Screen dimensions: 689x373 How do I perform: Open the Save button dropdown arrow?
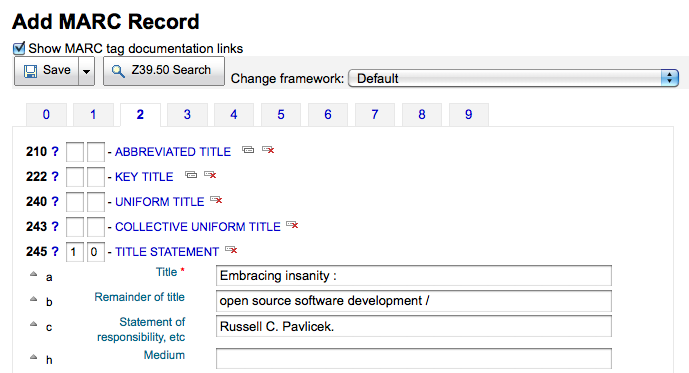(87, 71)
